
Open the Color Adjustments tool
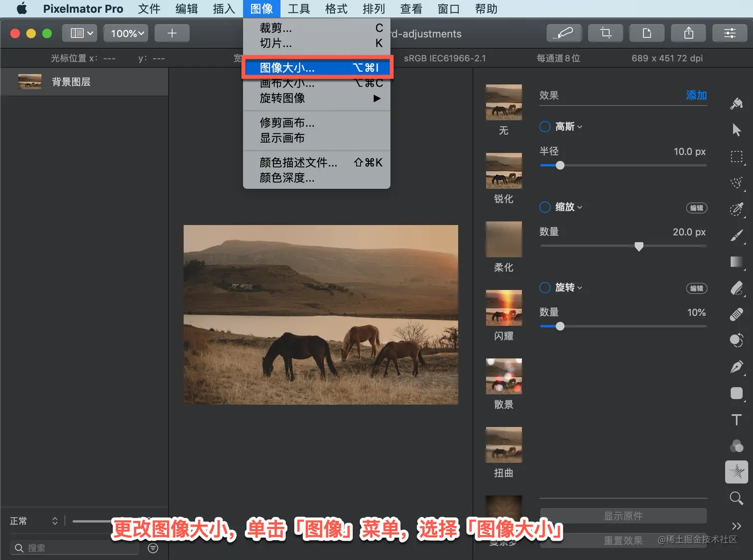pyautogui.click(x=737, y=446)
